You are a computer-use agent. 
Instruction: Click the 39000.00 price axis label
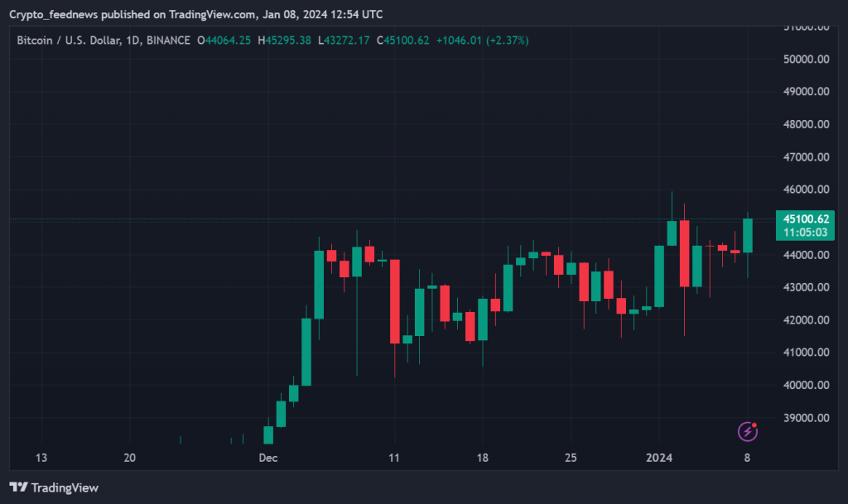point(805,418)
